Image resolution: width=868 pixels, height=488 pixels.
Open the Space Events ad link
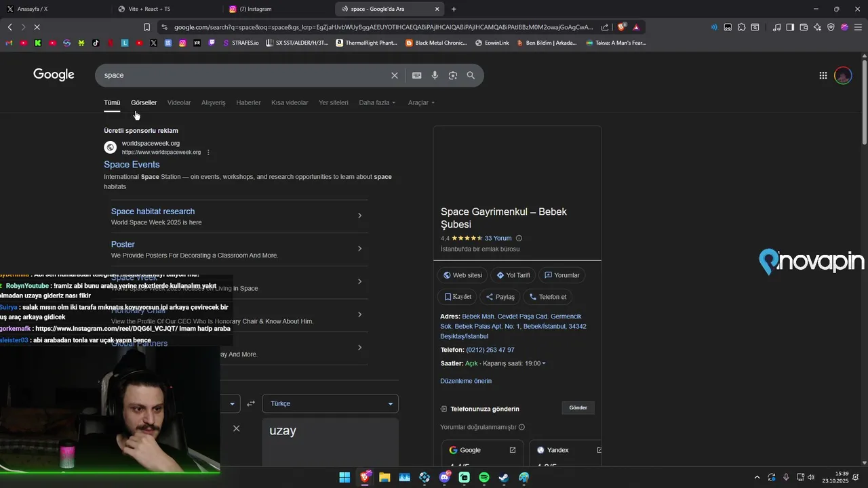tap(132, 165)
